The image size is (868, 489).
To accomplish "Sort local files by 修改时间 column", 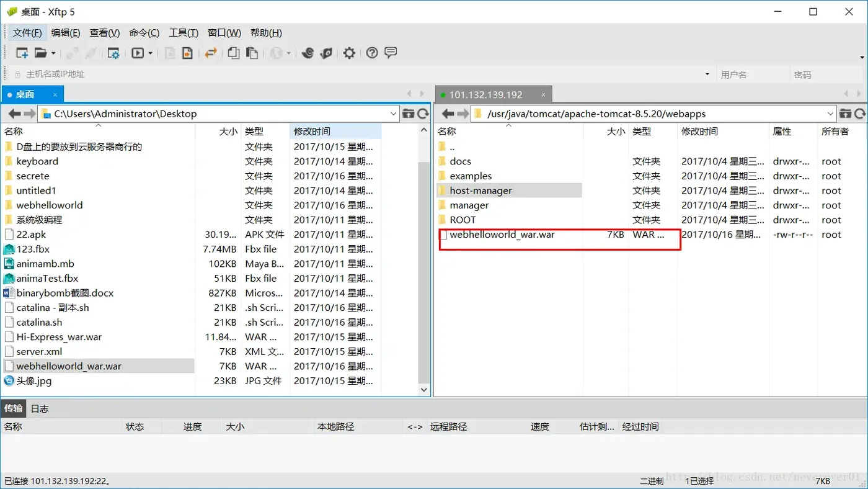I will tap(335, 132).
